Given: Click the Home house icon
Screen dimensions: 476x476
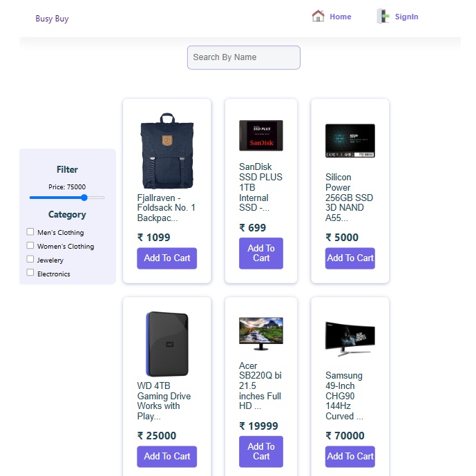Looking at the screenshot, I should 318,16.
